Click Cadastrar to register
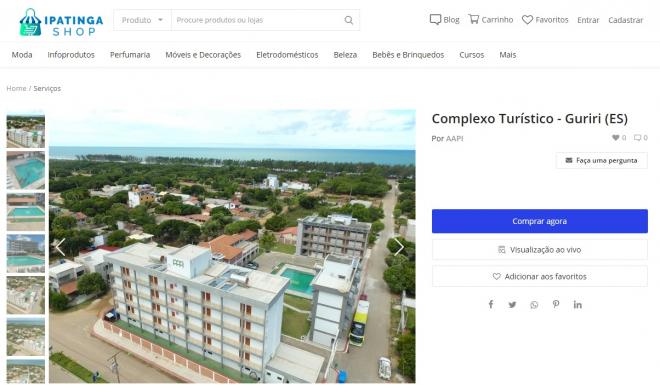This screenshot has height=385, width=660. click(625, 20)
